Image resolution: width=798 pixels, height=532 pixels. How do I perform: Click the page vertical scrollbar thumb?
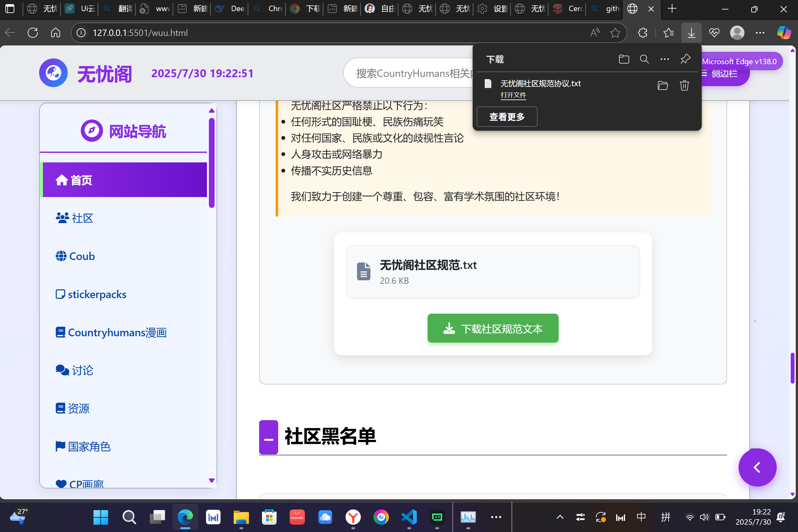click(793, 368)
